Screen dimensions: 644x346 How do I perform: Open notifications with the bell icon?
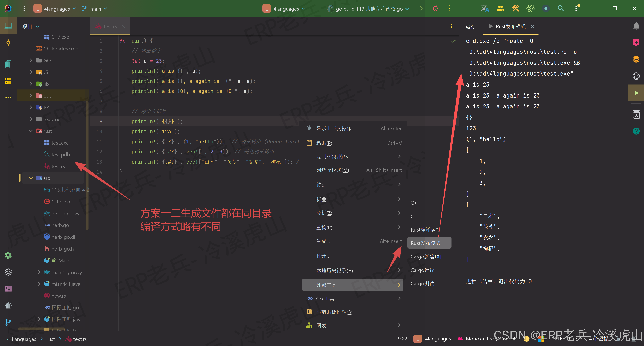636,26
